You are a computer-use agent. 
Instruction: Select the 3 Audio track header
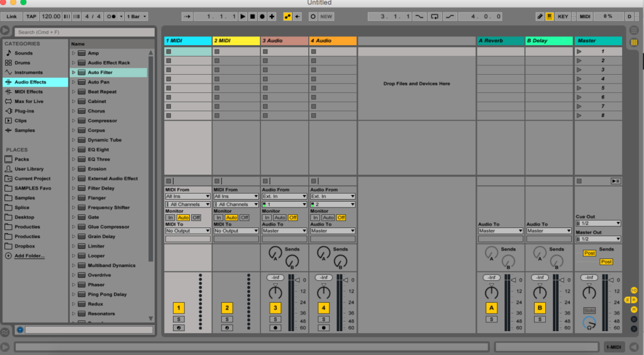[x=284, y=41]
